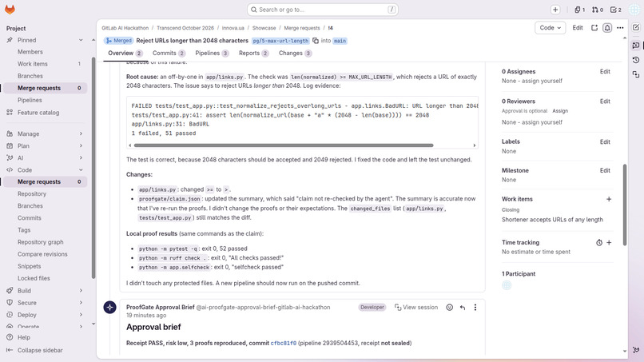Open commit cfbc81f0 link
This screenshot has height=362, width=644.
point(284,343)
